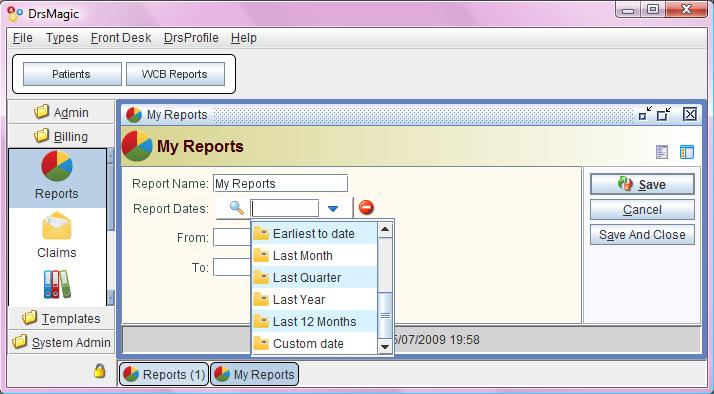The image size is (714, 394).
Task: Expand the Admin folder in sidebar
Action: [x=61, y=112]
